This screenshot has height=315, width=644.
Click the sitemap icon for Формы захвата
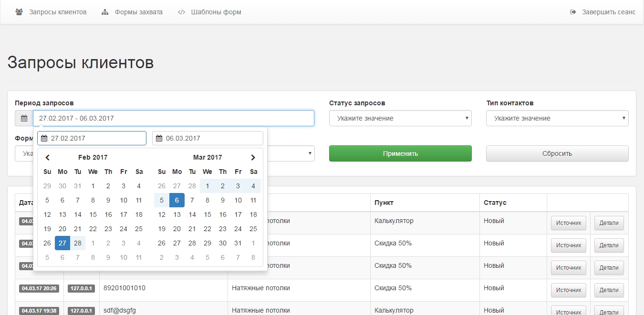coord(105,12)
